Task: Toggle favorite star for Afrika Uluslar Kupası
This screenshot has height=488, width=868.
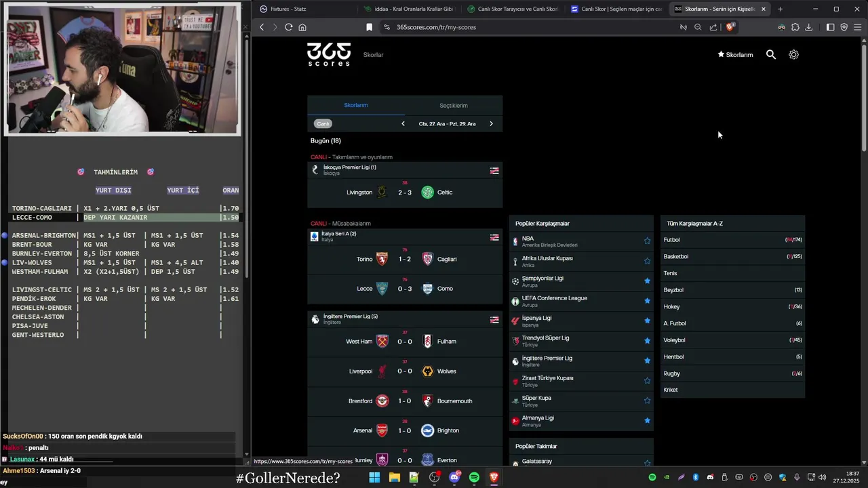Action: [647, 261]
